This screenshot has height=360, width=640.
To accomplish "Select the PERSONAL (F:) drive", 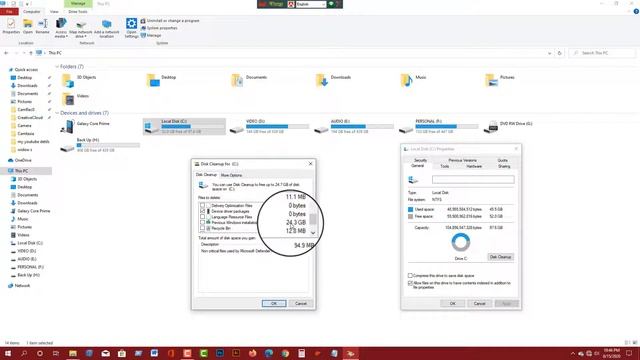I will [x=438, y=127].
